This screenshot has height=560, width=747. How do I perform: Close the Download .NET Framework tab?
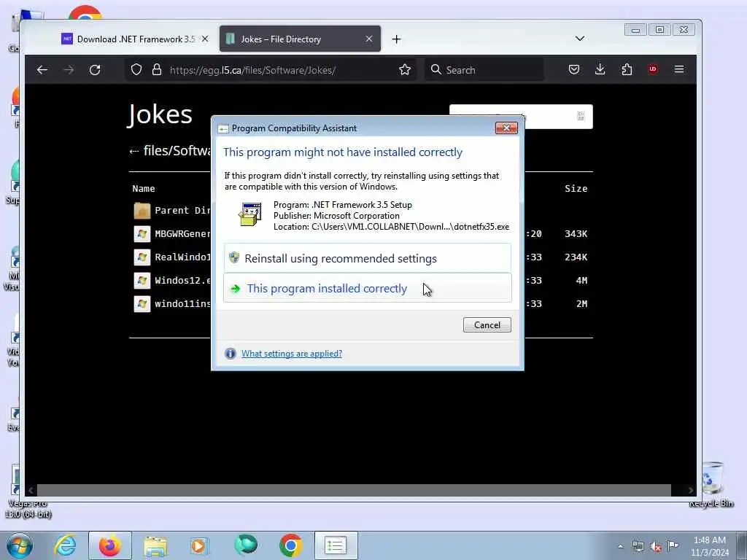205,39
